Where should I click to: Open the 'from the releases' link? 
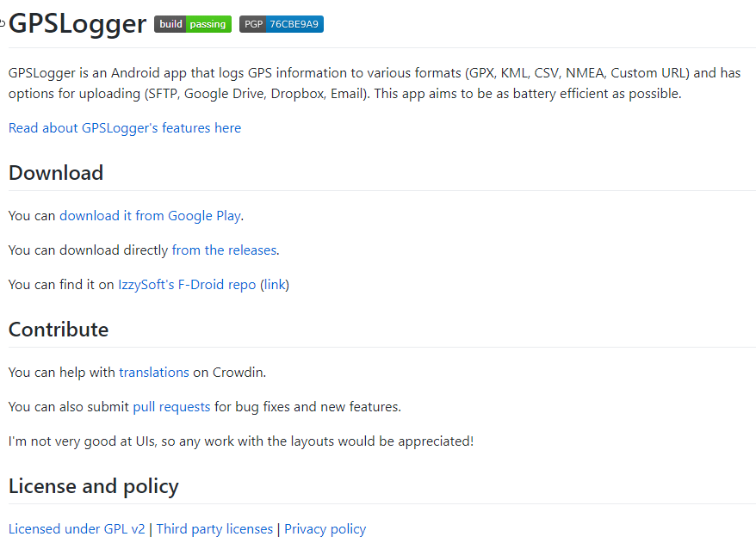coord(224,250)
